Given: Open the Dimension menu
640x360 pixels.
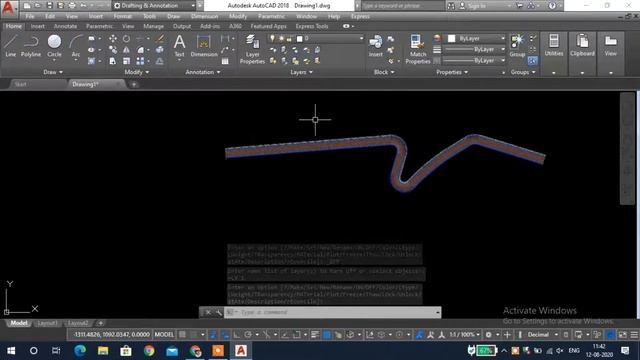Looking at the screenshot, I should [204, 17].
